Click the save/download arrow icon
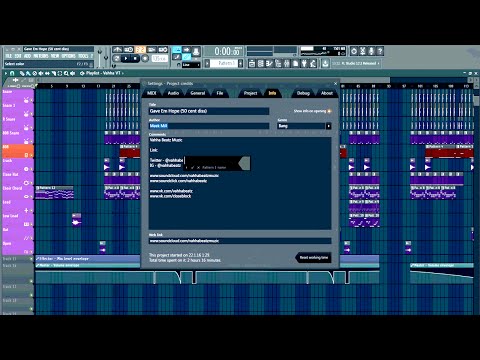 tap(325, 63)
